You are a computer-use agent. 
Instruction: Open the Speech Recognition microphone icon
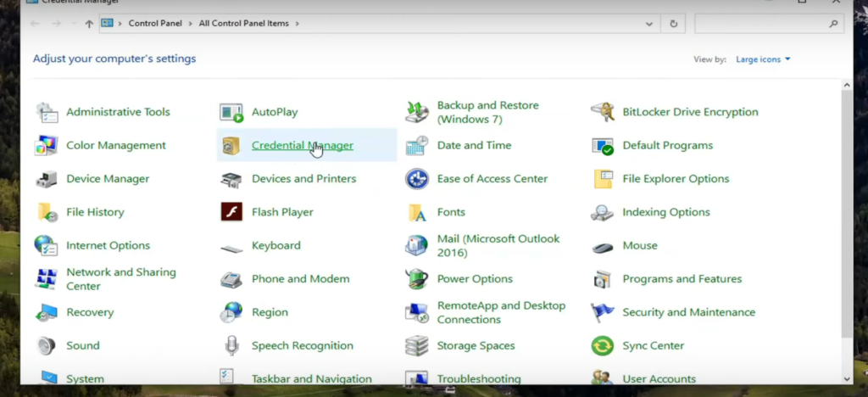click(231, 345)
